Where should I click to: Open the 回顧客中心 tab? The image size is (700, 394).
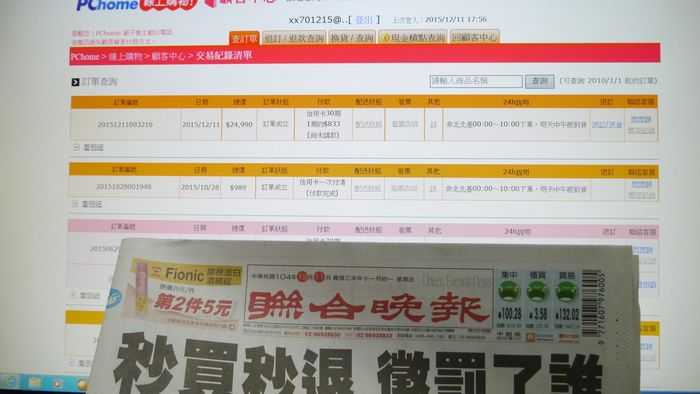point(475,37)
